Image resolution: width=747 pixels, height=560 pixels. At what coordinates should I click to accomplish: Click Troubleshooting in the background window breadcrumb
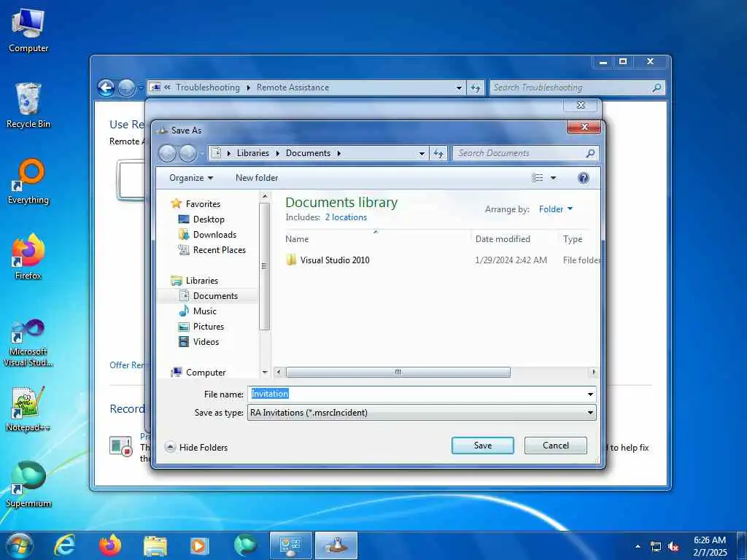click(x=207, y=87)
